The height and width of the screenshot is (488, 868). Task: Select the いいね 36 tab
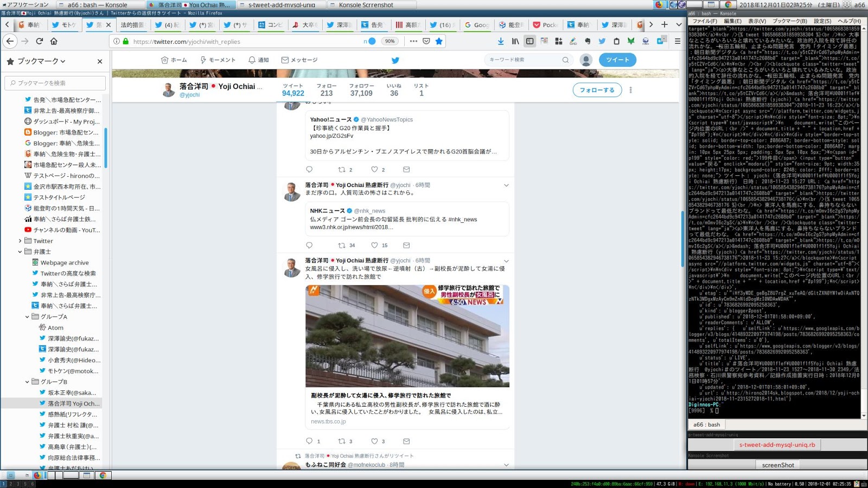(x=394, y=90)
